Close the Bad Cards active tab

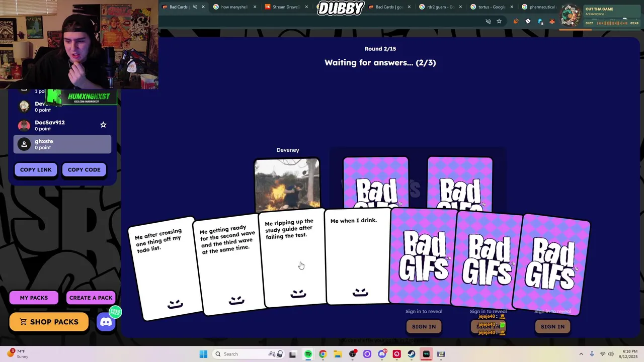coord(203,7)
